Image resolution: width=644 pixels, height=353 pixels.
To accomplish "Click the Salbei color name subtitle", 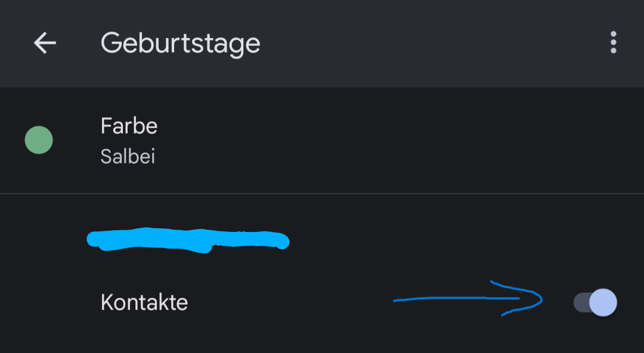I will click(128, 156).
